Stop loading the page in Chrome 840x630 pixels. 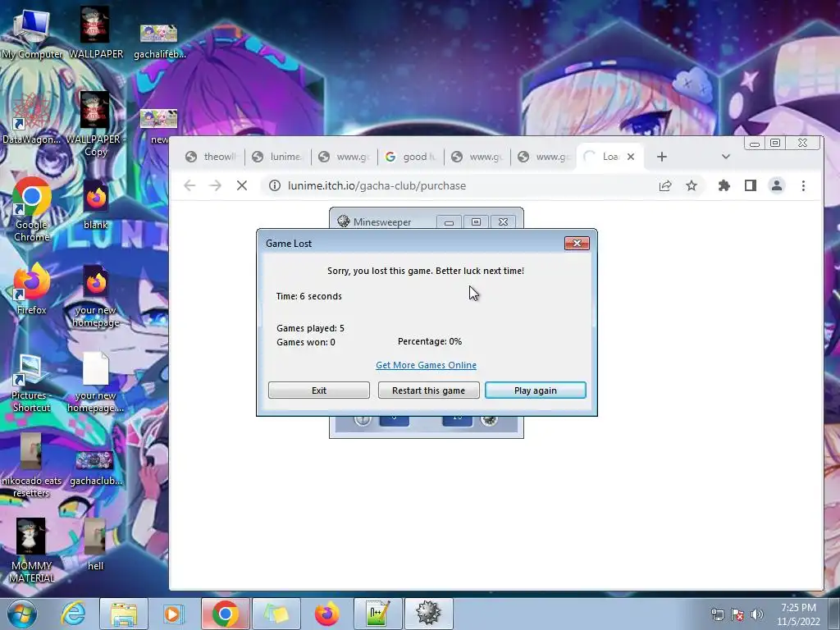(242, 185)
